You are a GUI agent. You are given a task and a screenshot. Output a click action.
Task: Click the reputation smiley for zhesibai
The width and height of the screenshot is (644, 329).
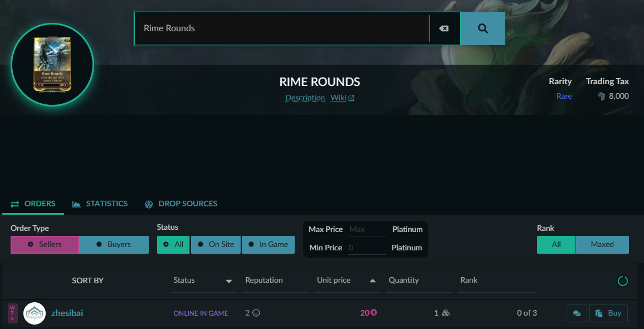(x=256, y=313)
